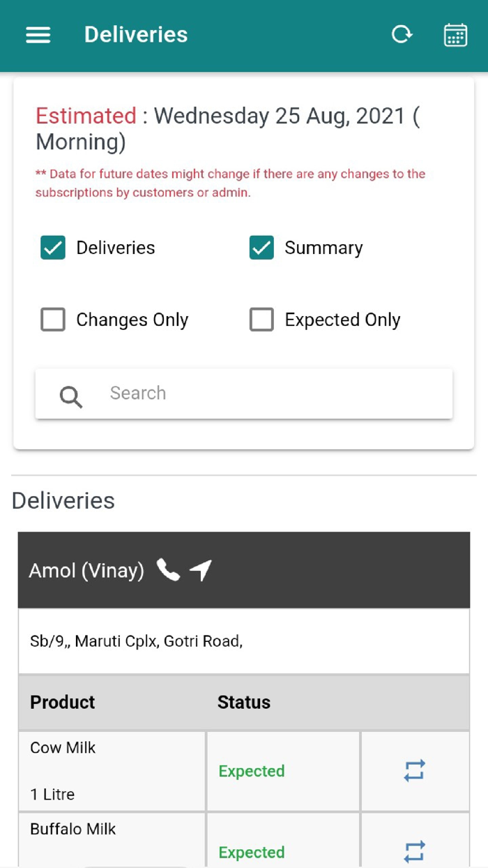
Task: Expand the Amol (Vinay) delivery card
Action: point(243,569)
